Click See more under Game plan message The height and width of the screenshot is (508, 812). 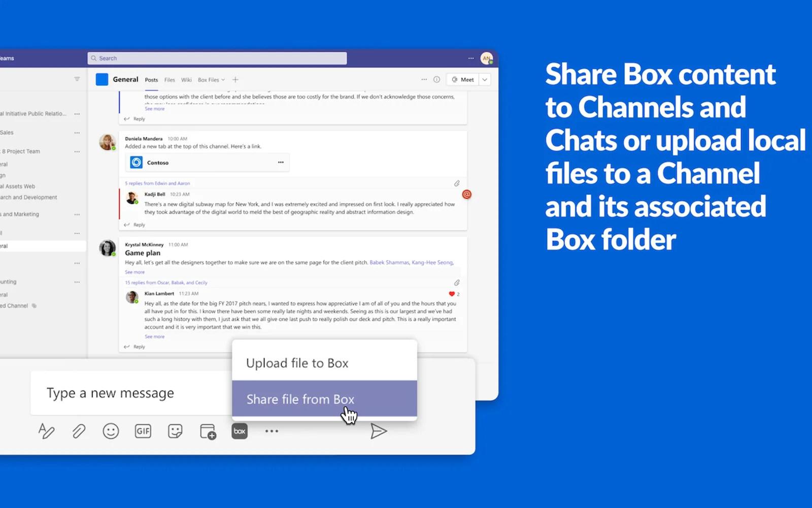(135, 272)
